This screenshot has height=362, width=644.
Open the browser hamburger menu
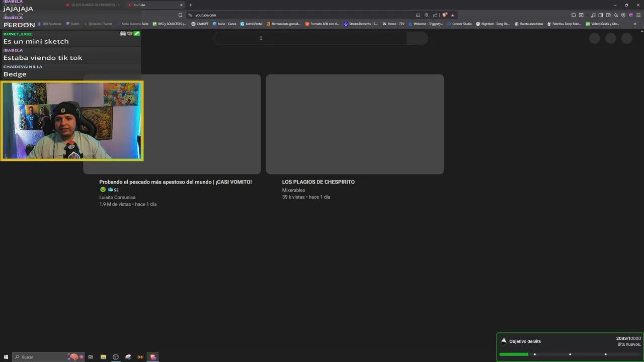(x=638, y=15)
